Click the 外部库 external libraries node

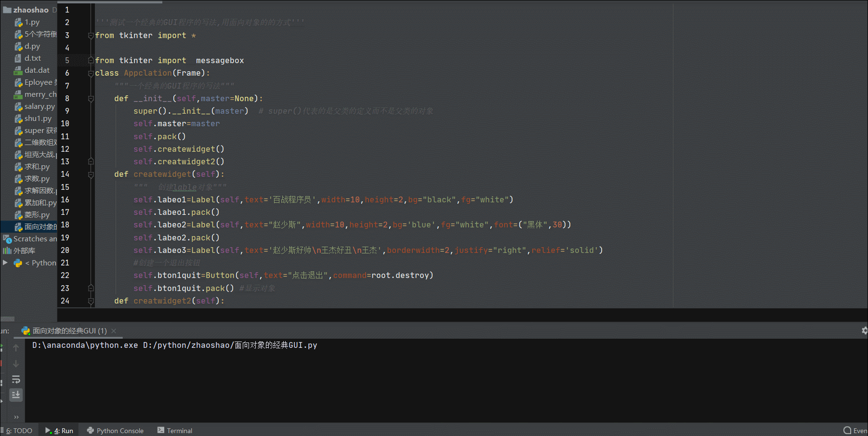[24, 251]
